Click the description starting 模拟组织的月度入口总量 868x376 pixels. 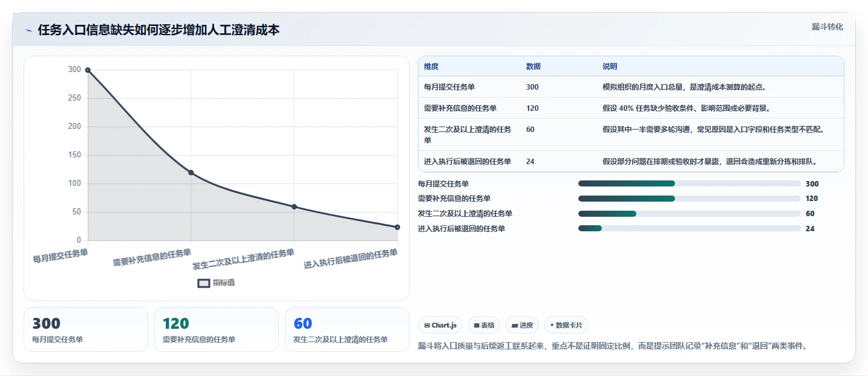(685, 87)
